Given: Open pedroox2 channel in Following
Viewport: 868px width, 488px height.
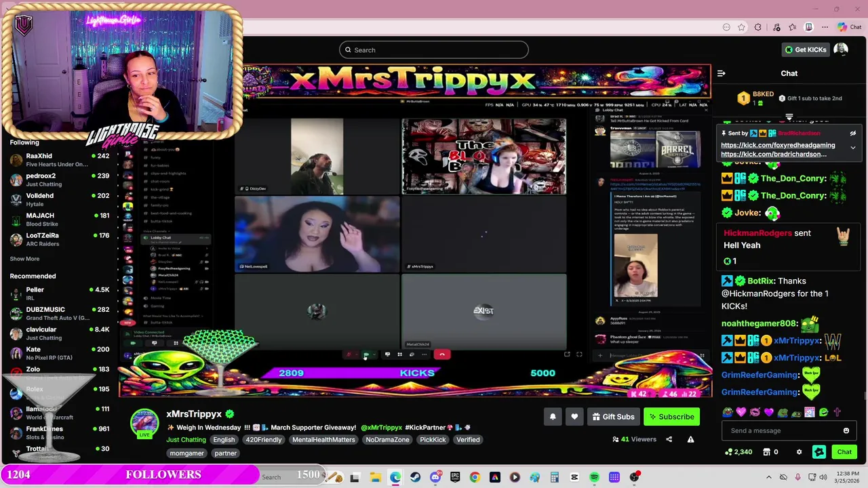Looking at the screenshot, I should click(60, 180).
